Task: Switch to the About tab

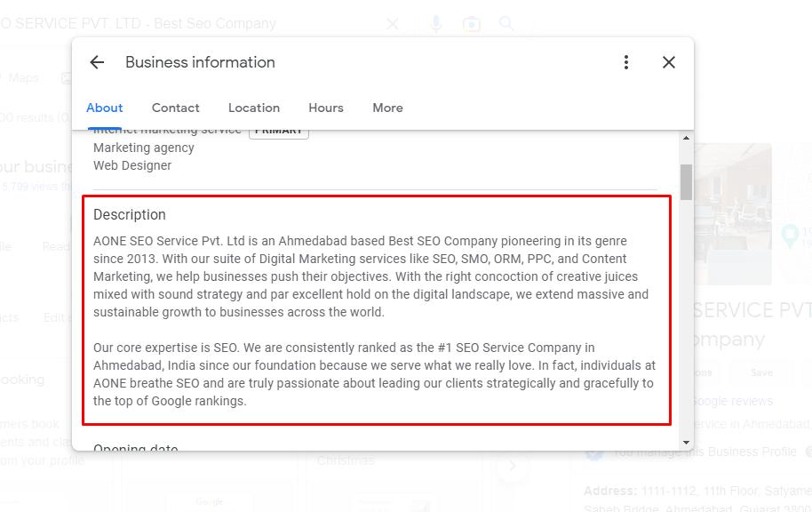Action: pyautogui.click(x=105, y=108)
